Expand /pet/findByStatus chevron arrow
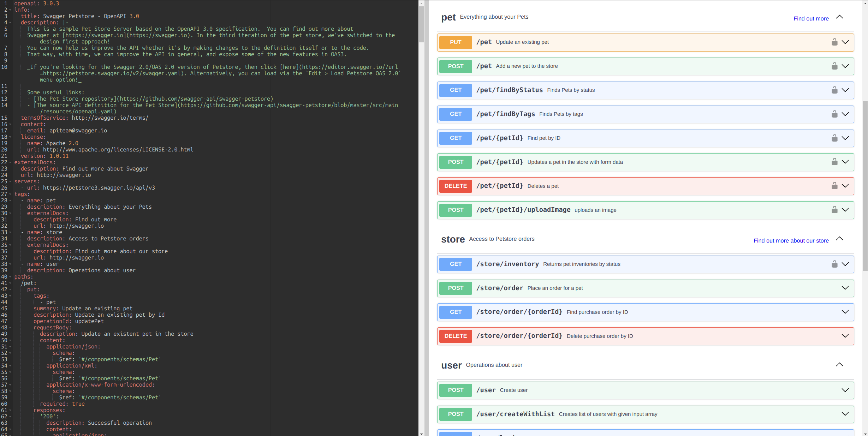The width and height of the screenshot is (868, 436). 845,90
